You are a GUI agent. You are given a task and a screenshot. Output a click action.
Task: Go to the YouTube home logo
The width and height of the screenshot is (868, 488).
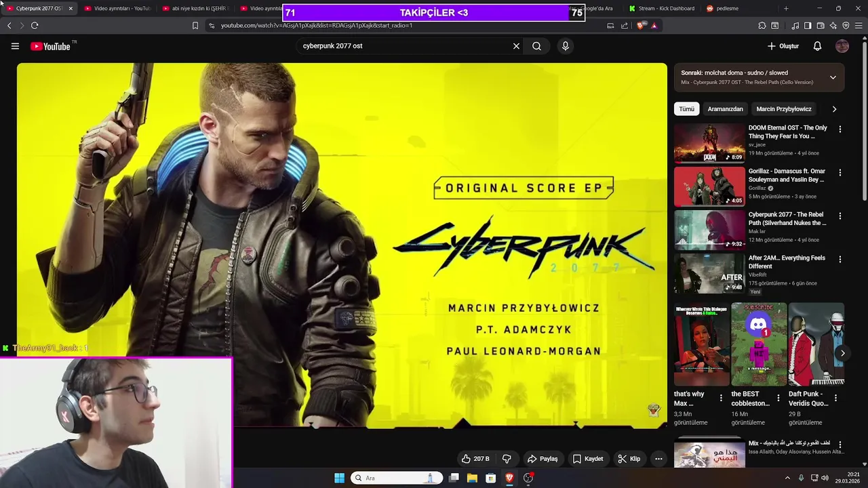click(x=51, y=46)
